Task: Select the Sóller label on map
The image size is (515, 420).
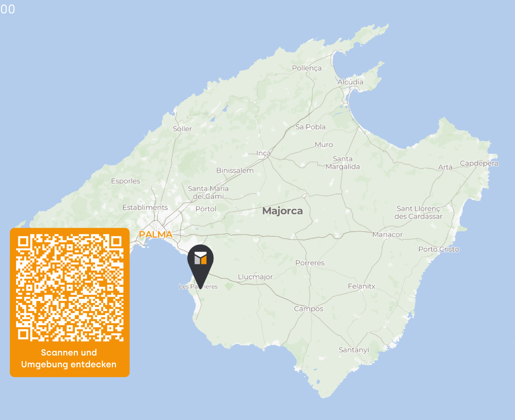Action: [x=182, y=129]
